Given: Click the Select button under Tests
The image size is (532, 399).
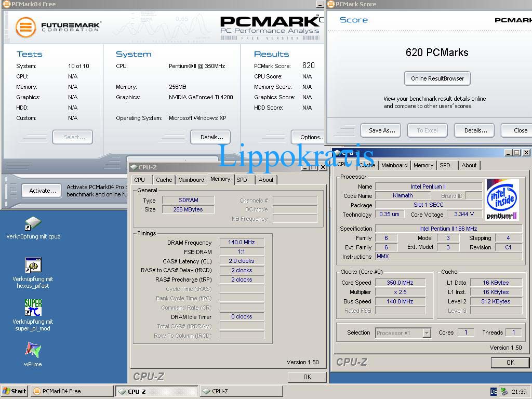Looking at the screenshot, I should pos(74,137).
